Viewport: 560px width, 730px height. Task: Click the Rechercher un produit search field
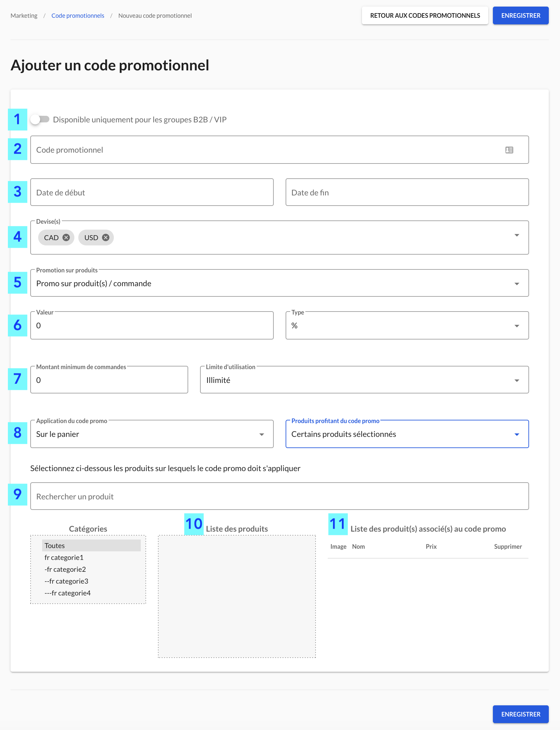279,496
